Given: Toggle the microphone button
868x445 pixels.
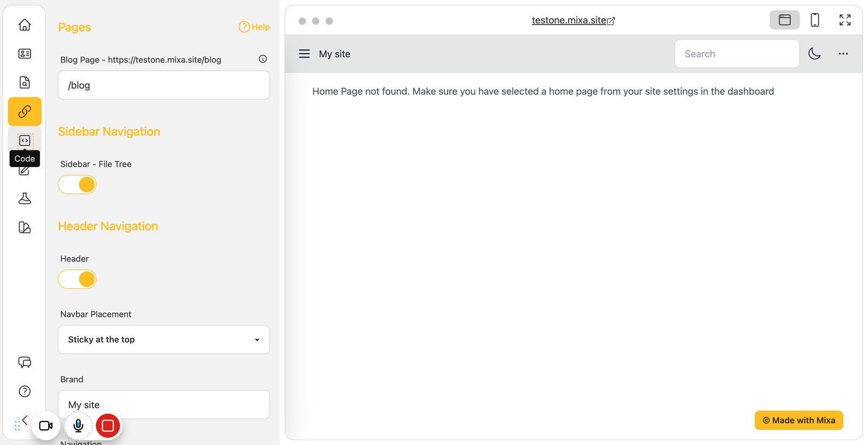Looking at the screenshot, I should [78, 426].
